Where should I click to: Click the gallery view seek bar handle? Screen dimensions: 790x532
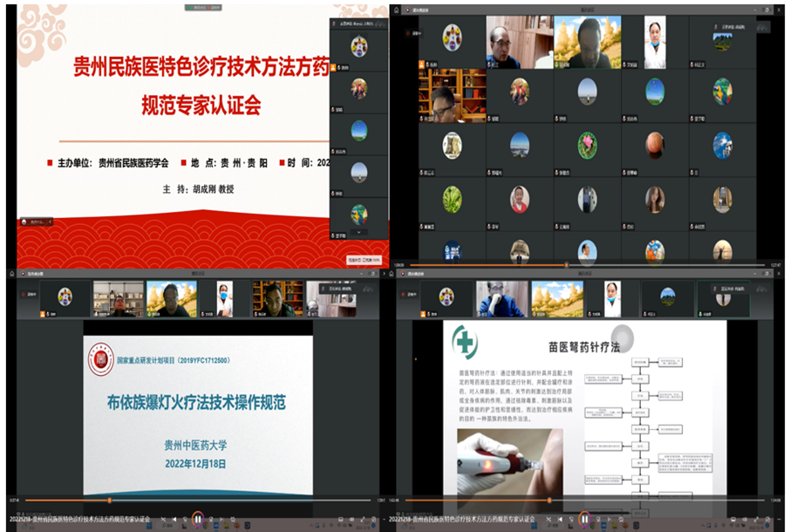pyautogui.click(x=565, y=264)
